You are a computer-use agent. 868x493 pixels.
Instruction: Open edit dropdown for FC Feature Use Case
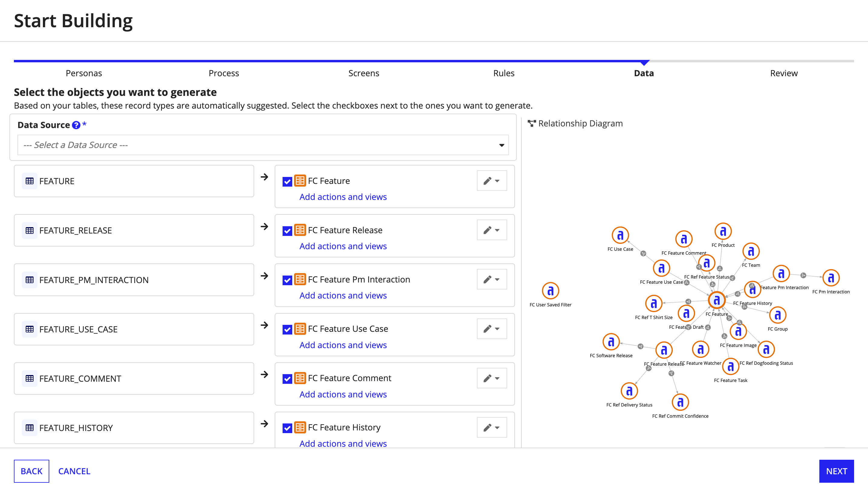point(491,329)
